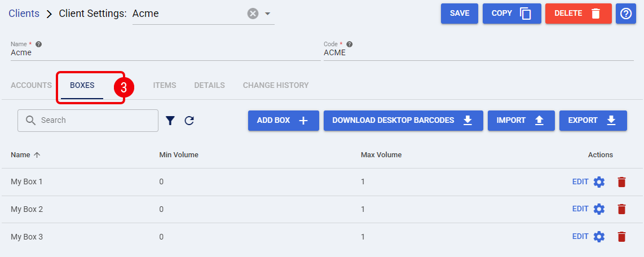Image resolution: width=644 pixels, height=257 pixels.
Task: Sort by Name column arrow
Action: (37, 155)
